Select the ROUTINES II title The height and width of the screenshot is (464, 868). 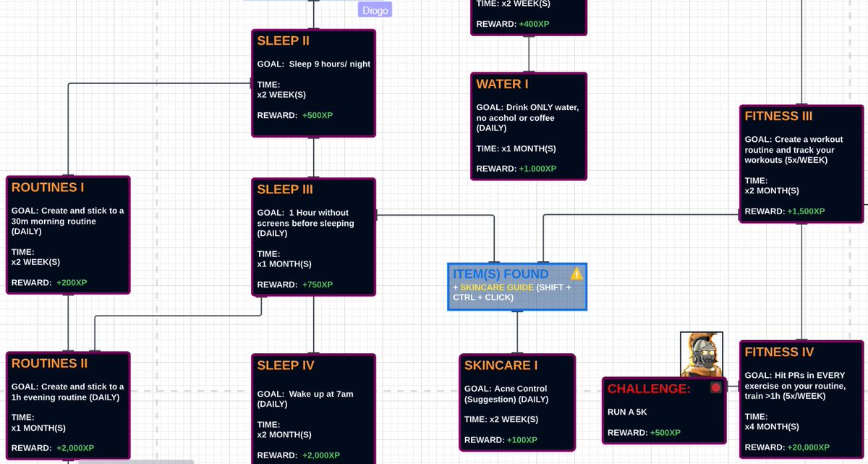point(49,363)
